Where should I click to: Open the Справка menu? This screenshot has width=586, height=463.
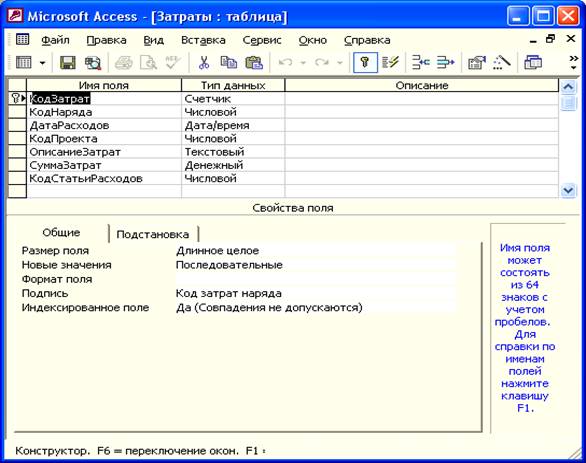pyautogui.click(x=367, y=40)
